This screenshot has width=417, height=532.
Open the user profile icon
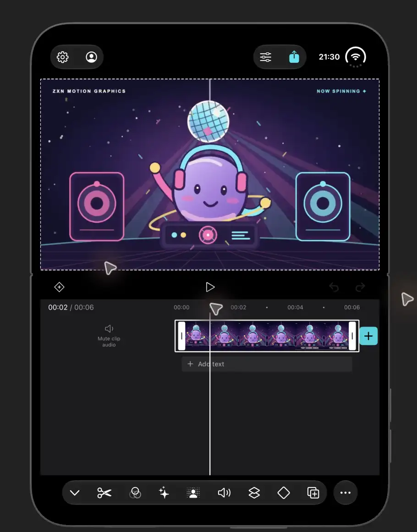click(91, 57)
